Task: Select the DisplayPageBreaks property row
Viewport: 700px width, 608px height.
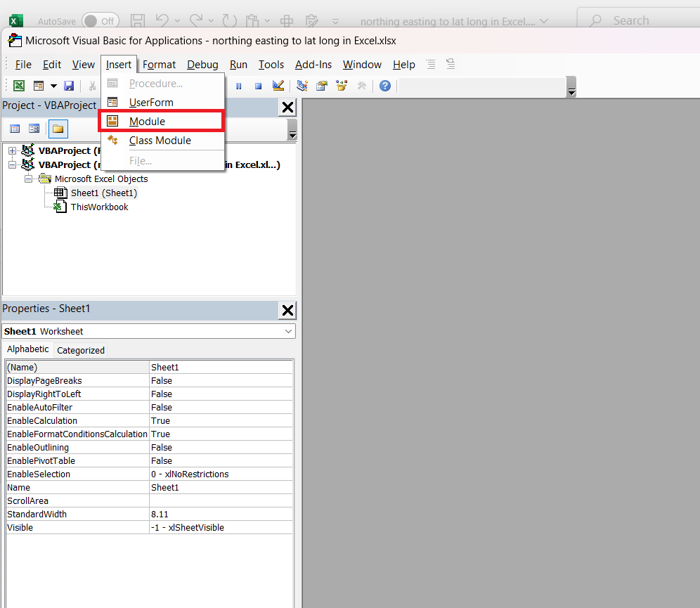Action: click(150, 381)
